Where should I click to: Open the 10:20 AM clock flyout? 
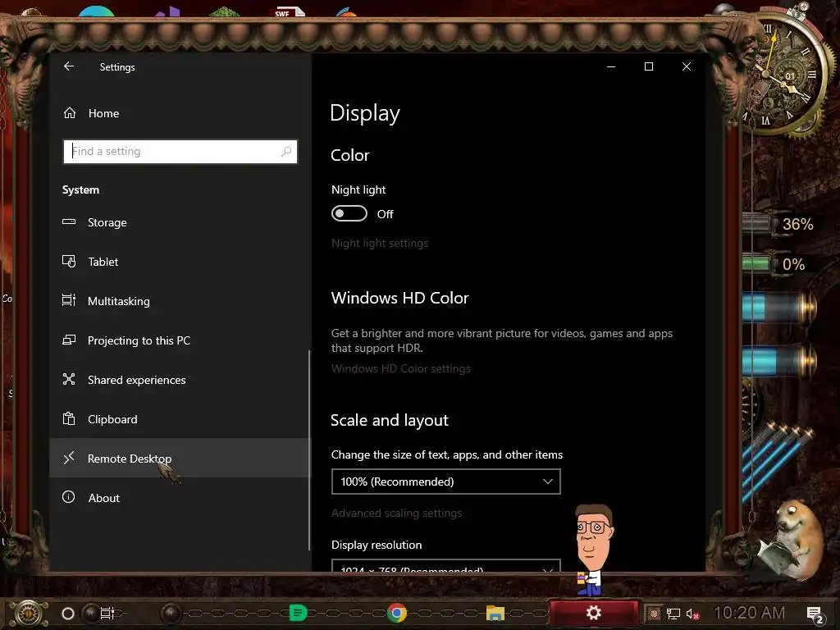750,613
